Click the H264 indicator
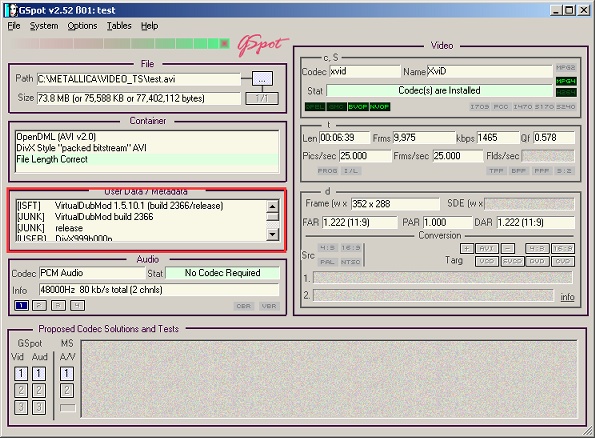The width and height of the screenshot is (595, 438). [566, 92]
